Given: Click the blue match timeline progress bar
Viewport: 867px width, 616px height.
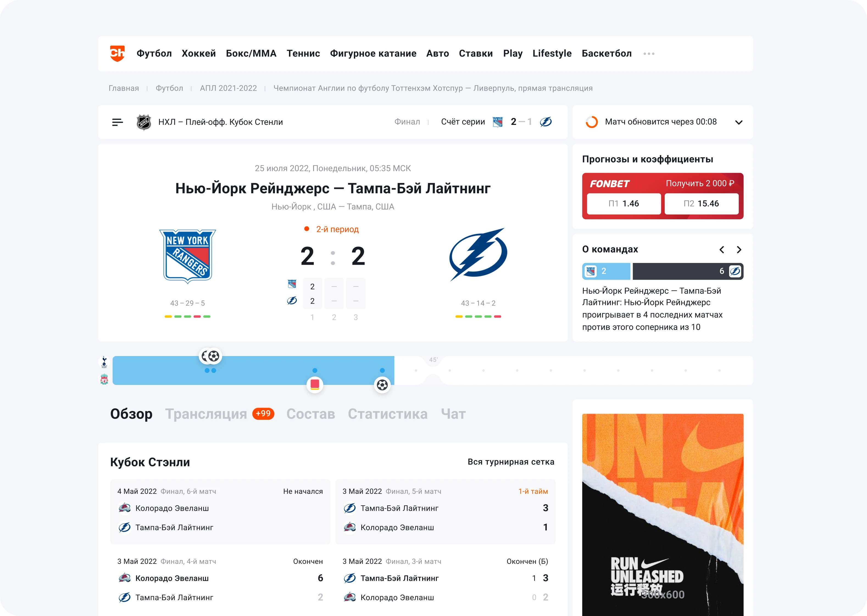Looking at the screenshot, I should click(253, 370).
